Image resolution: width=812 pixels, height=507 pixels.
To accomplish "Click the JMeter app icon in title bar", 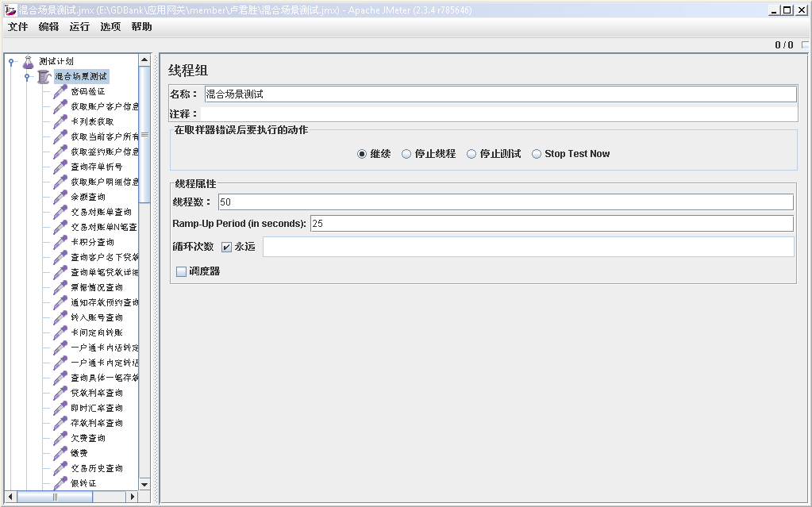I will (10, 10).
